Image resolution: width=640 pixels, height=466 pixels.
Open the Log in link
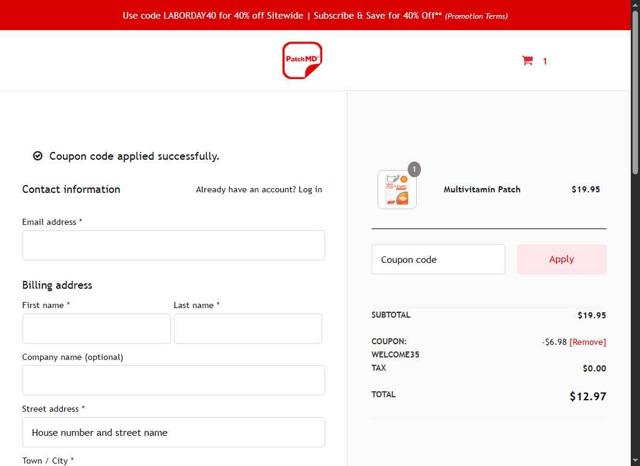tap(310, 189)
